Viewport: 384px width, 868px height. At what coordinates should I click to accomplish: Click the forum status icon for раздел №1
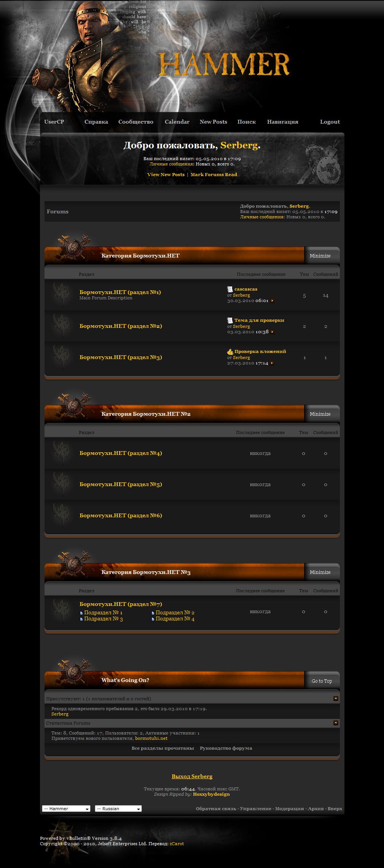(61, 295)
